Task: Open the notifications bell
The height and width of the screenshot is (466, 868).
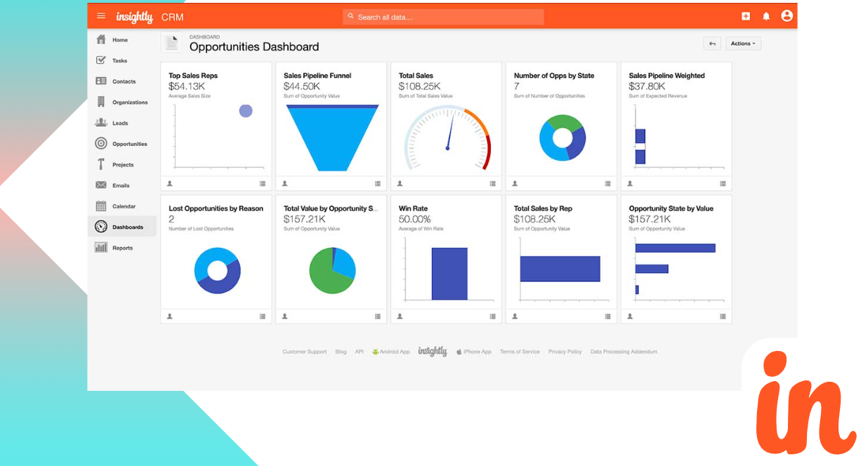Action: coord(766,16)
